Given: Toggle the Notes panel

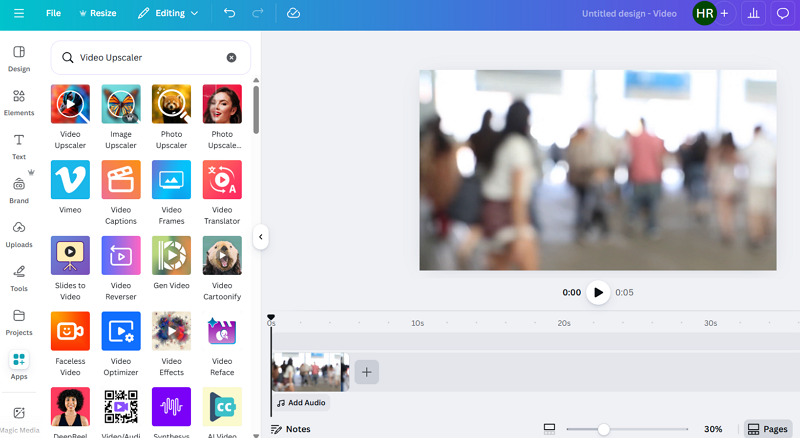Looking at the screenshot, I should click(290, 429).
